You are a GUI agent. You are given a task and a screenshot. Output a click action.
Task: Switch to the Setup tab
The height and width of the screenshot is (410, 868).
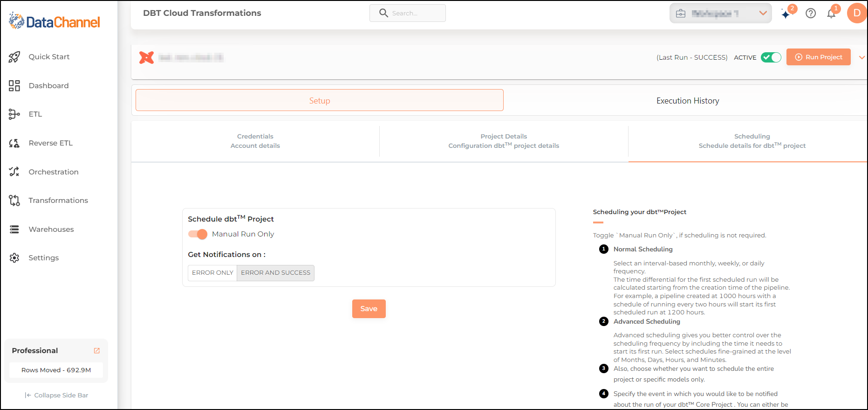pyautogui.click(x=320, y=100)
